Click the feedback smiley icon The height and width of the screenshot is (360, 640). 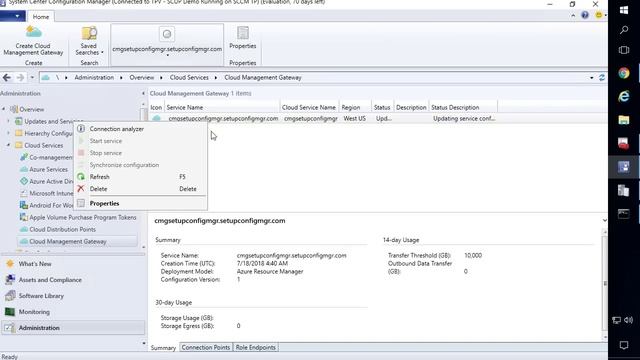599,15
